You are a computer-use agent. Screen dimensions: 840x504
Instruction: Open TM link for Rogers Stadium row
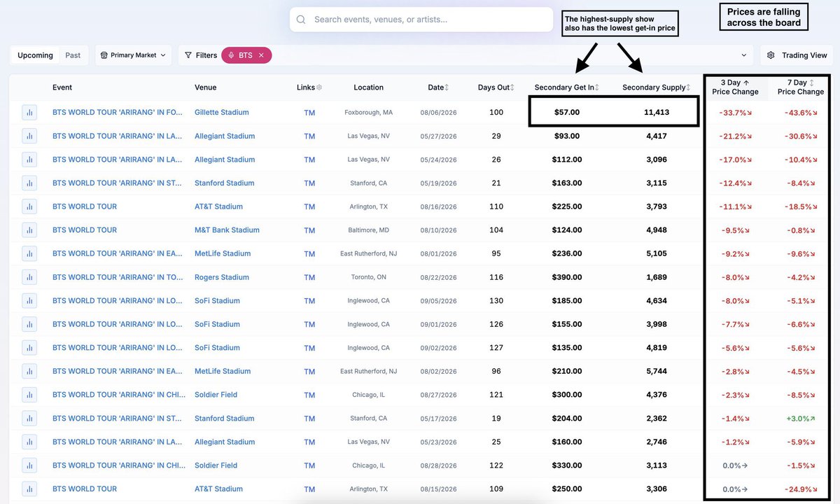coord(309,277)
